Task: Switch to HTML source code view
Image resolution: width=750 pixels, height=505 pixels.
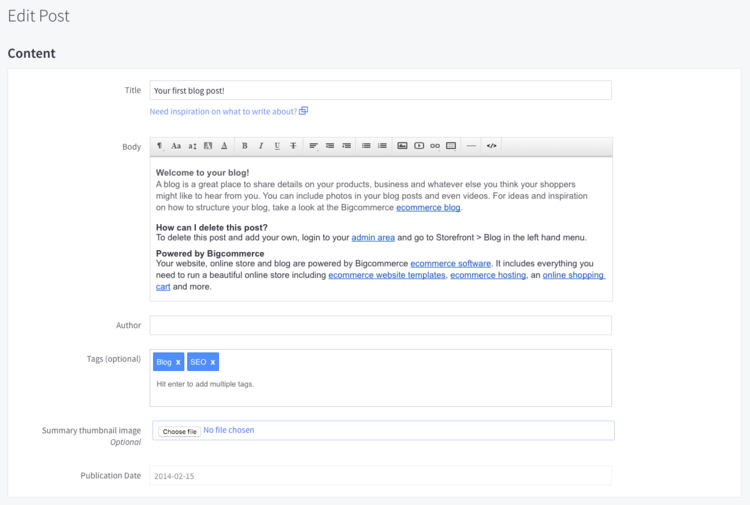Action: [491, 146]
